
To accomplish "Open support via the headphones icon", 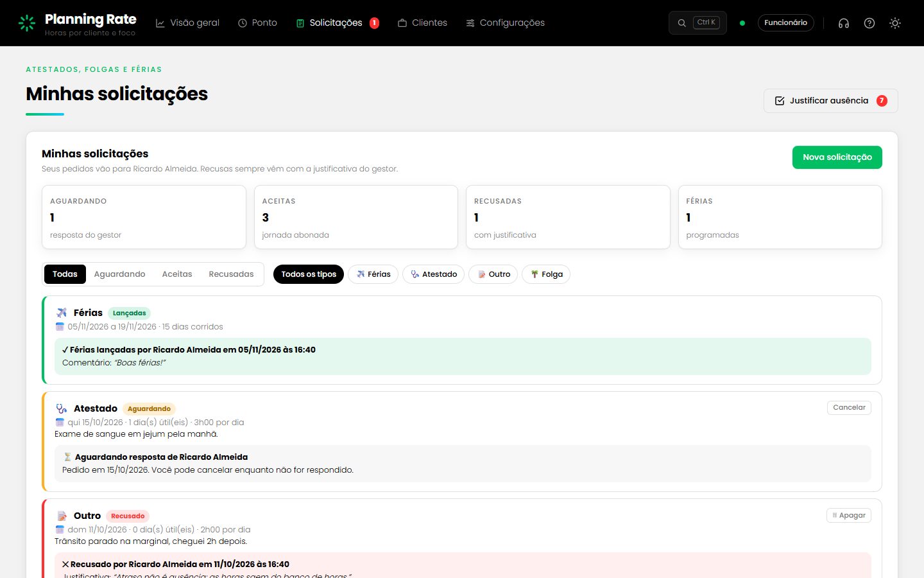I will (x=844, y=23).
